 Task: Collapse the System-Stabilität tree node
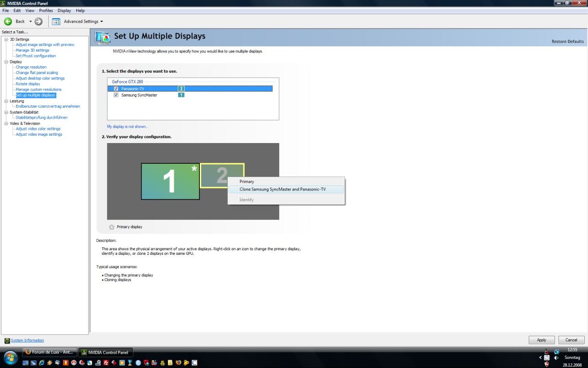pos(6,112)
